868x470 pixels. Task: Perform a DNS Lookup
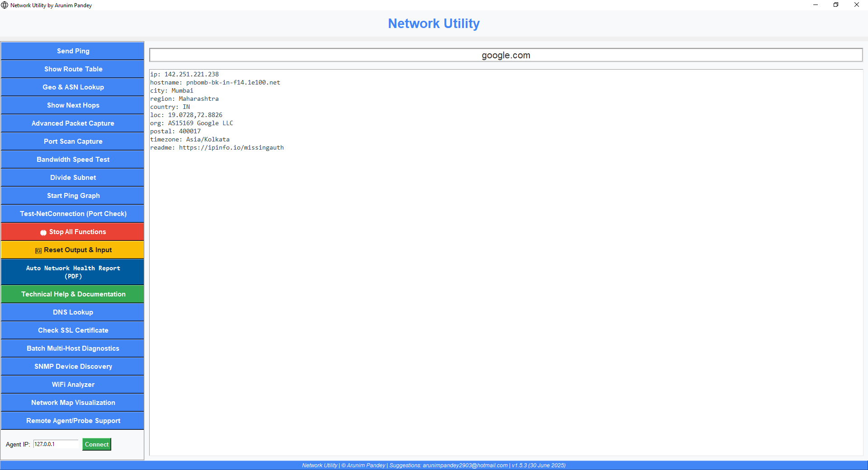click(x=72, y=312)
